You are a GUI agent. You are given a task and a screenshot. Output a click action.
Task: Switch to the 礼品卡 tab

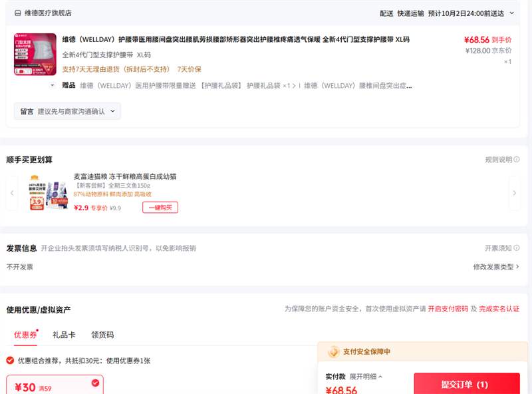[64, 335]
